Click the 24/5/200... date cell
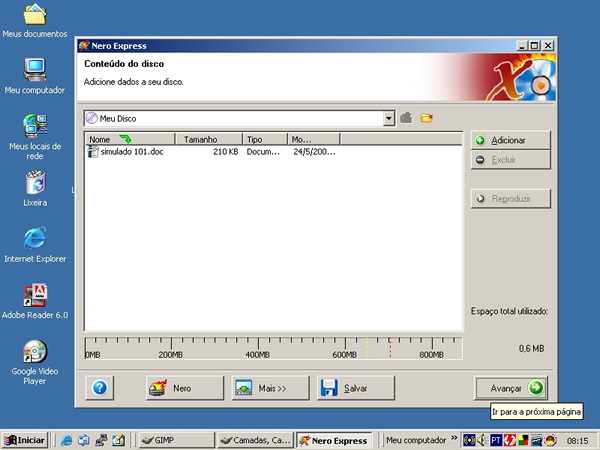This screenshot has width=600, height=450. coord(314,152)
